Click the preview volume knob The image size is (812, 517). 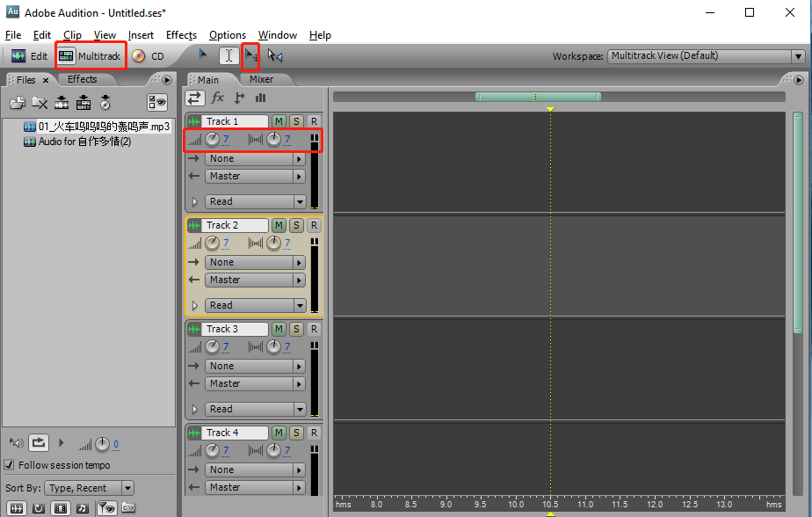pos(103,444)
